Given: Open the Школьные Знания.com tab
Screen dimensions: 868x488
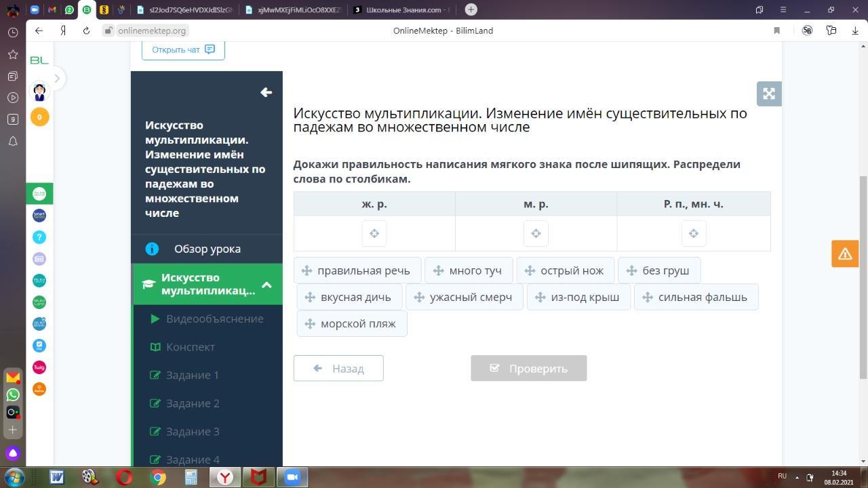Looking at the screenshot, I should point(403,9).
